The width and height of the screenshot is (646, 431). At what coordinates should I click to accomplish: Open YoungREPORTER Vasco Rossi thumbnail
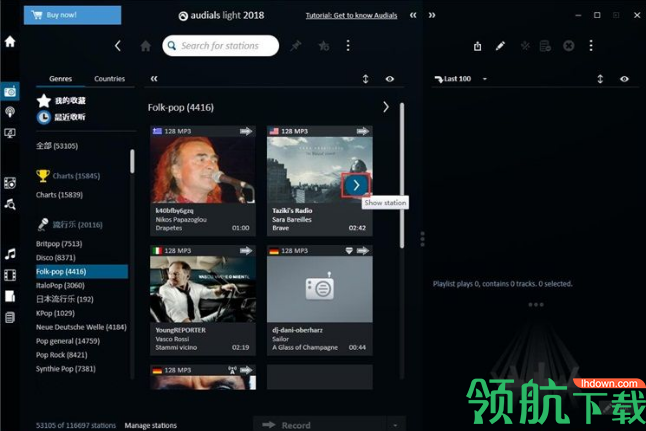[203, 289]
